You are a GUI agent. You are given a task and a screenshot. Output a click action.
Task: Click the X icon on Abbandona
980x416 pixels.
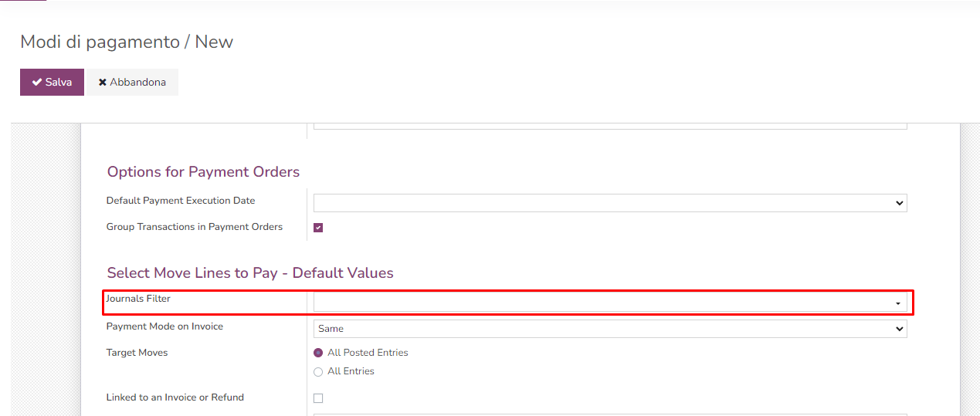click(x=103, y=83)
